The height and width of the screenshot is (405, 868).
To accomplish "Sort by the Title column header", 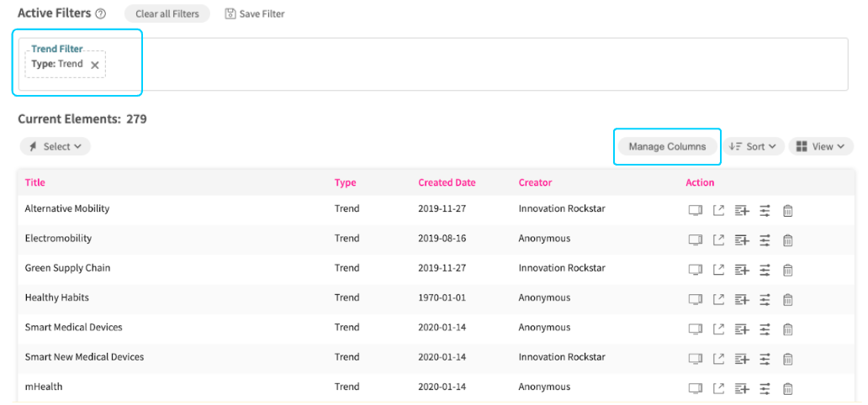I will click(x=35, y=182).
